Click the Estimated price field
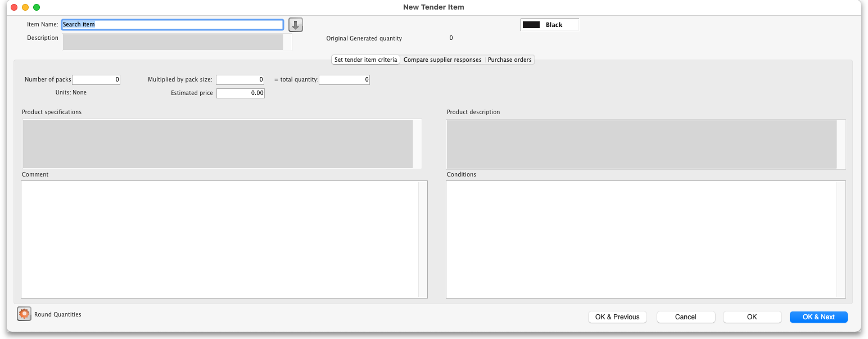Screen dimensions: 868x339 pyautogui.click(x=240, y=93)
